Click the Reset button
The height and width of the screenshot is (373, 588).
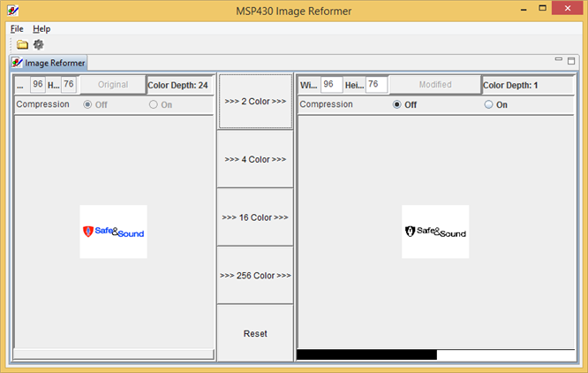[x=255, y=333]
